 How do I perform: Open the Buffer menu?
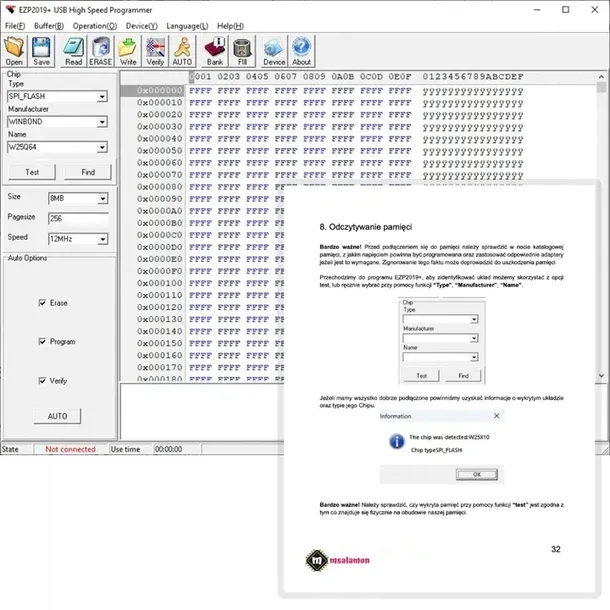[x=49, y=25]
